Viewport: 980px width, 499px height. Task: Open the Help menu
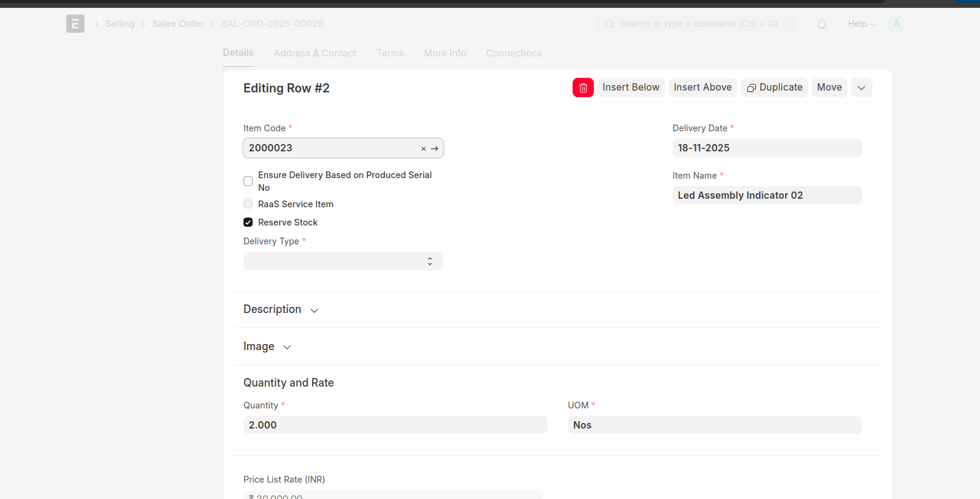pyautogui.click(x=861, y=24)
